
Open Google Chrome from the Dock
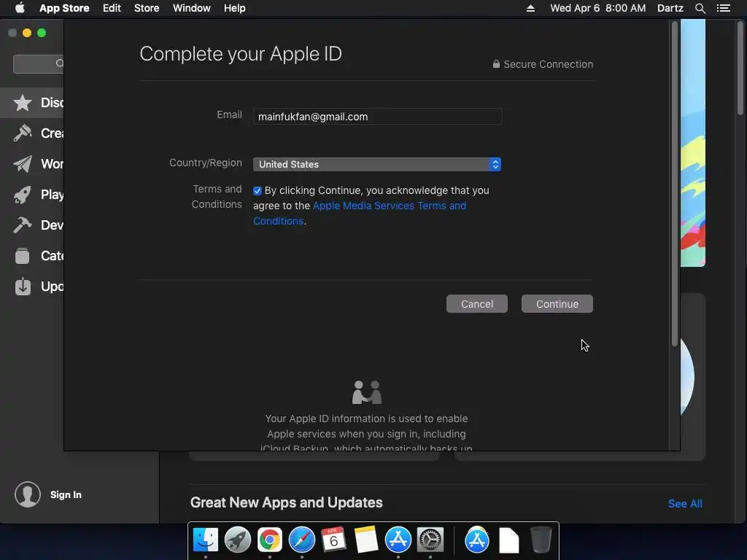click(x=270, y=540)
